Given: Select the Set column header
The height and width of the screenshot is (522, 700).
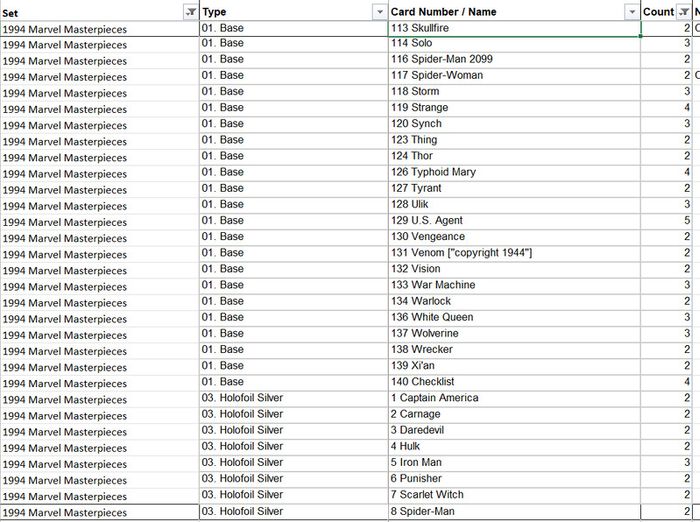Looking at the screenshot, I should tap(100, 12).
